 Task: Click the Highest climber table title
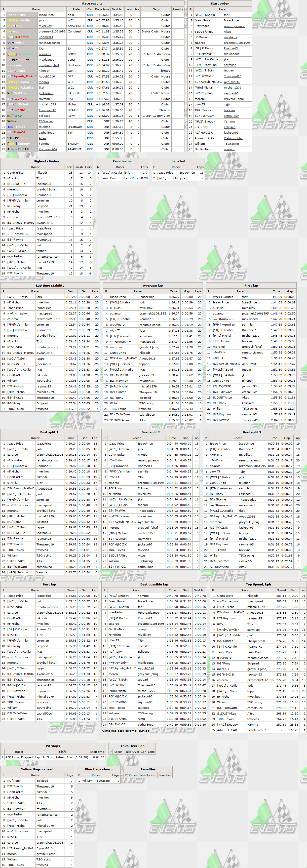47,161
